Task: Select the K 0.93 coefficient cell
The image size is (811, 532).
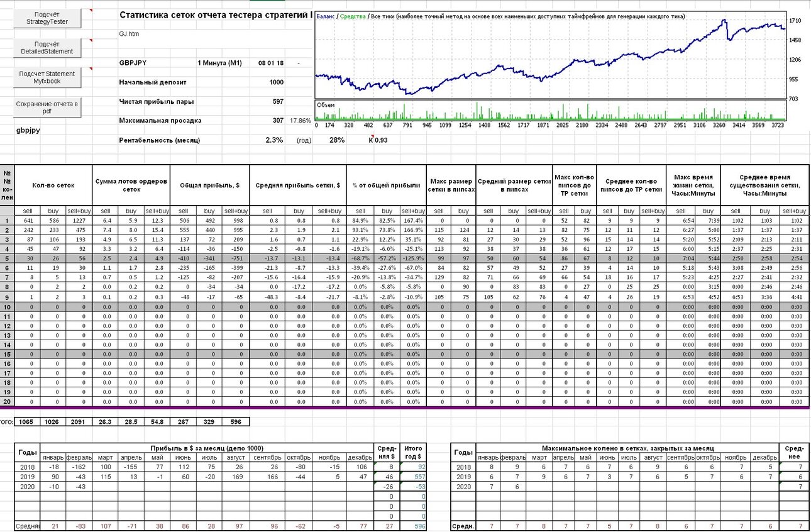Action: click(x=378, y=140)
